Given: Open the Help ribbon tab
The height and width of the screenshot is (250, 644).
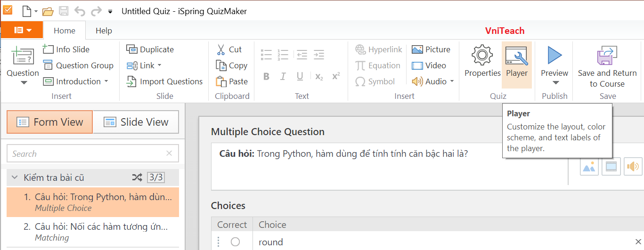Looking at the screenshot, I should (104, 31).
